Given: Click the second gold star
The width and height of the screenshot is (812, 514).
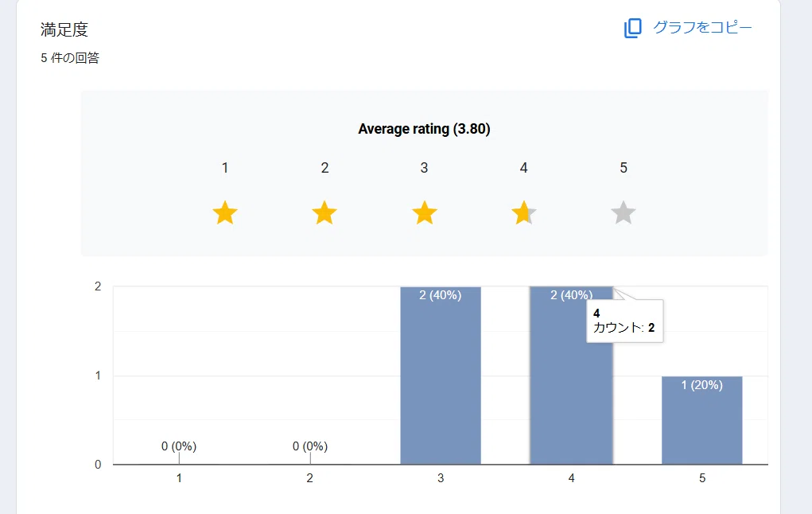Looking at the screenshot, I should tap(324, 212).
